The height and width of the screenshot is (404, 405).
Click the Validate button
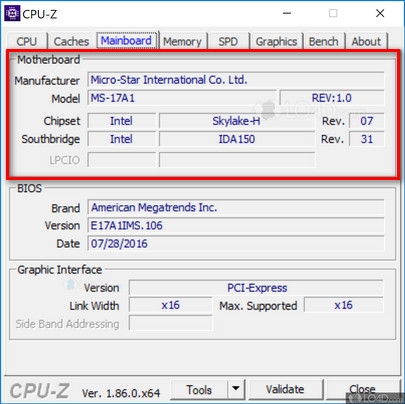click(285, 389)
